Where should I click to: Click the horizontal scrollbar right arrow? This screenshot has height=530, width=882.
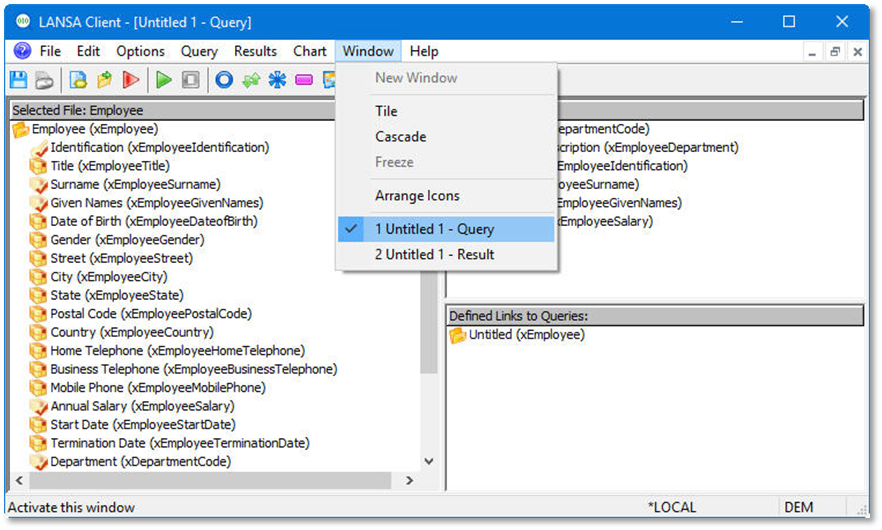click(x=410, y=480)
